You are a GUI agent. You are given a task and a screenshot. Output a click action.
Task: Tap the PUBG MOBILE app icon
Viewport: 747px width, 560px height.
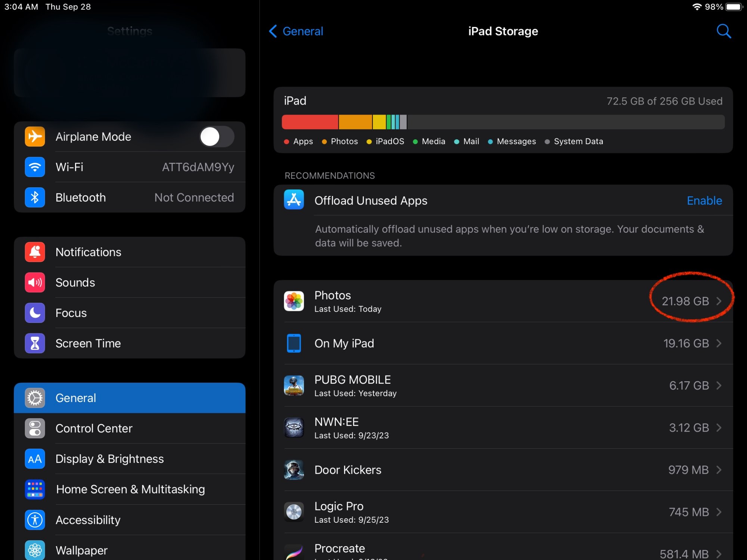pyautogui.click(x=294, y=385)
